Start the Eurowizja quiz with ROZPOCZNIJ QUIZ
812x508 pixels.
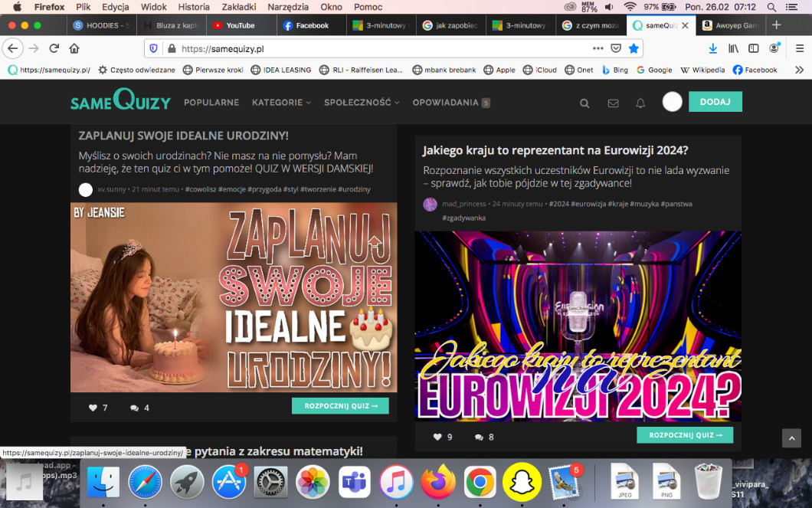tap(685, 435)
